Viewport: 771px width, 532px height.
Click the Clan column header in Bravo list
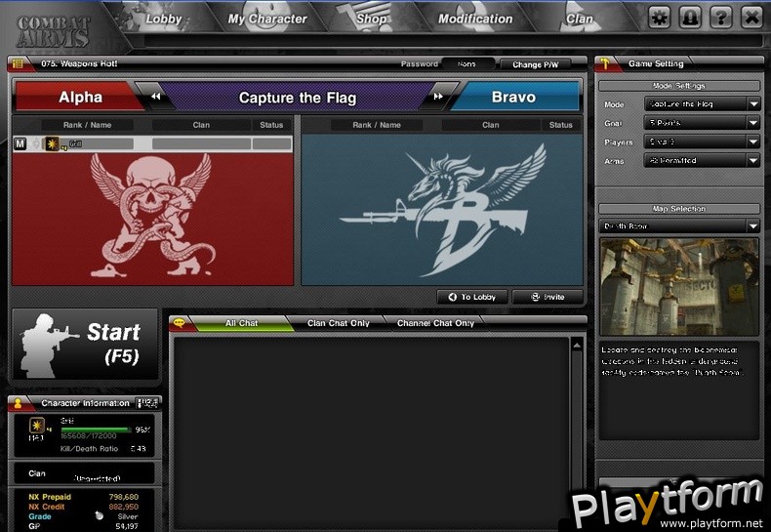tap(490, 125)
